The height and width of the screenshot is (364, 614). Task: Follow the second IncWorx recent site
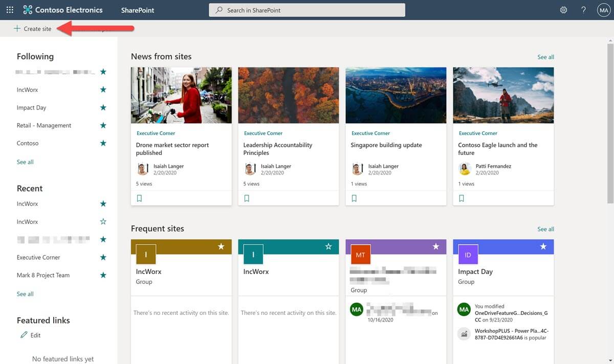coord(103,221)
